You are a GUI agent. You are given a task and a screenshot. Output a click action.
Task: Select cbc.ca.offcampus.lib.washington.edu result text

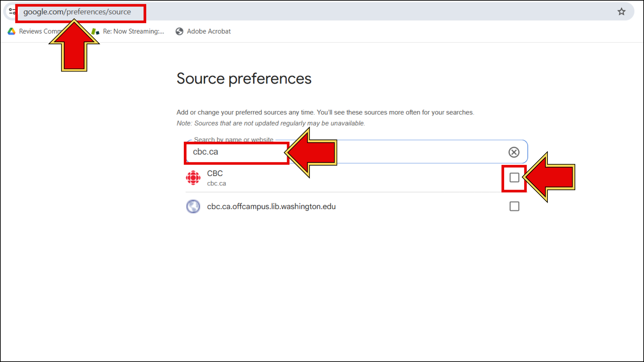click(271, 206)
